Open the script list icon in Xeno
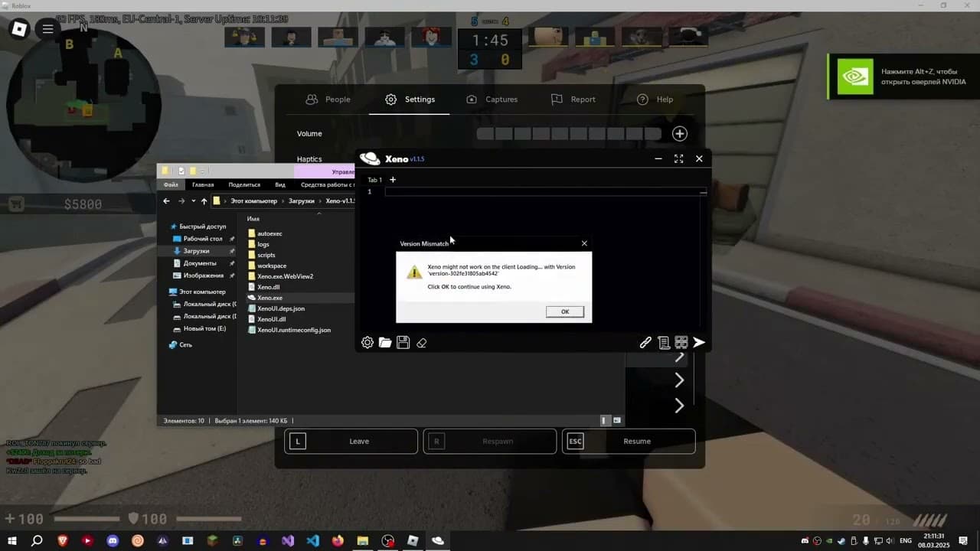980x551 pixels. [664, 343]
